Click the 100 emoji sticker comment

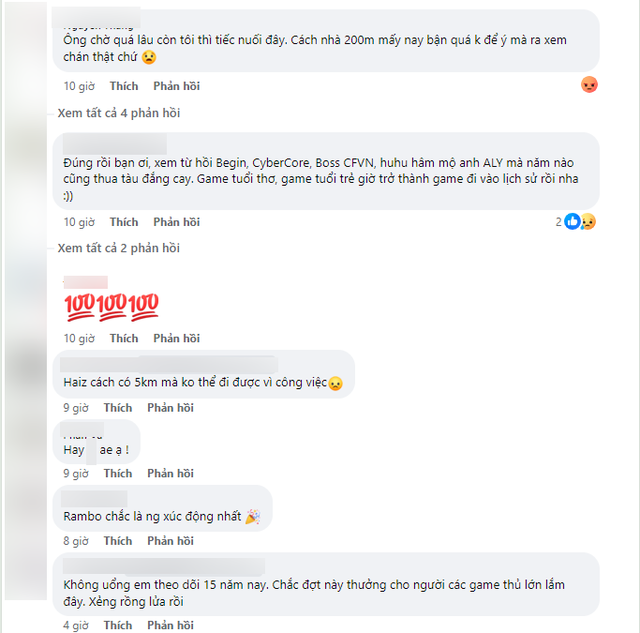coord(111,307)
